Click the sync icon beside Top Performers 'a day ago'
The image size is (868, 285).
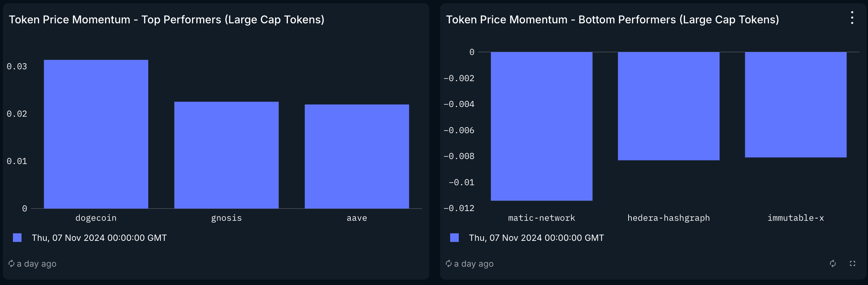11,264
